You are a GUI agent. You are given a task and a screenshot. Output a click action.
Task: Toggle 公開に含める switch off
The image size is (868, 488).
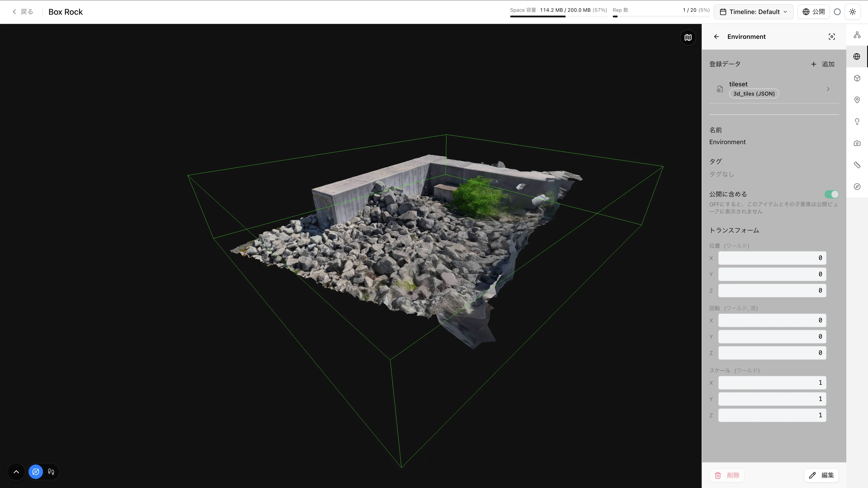(832, 194)
